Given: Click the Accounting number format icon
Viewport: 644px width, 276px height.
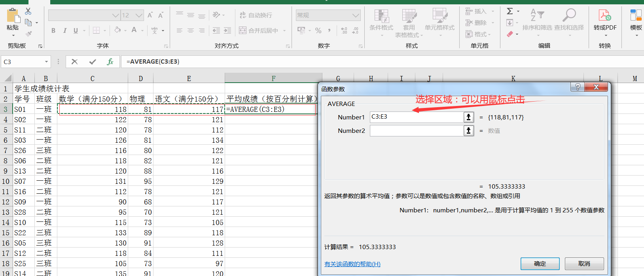Looking at the screenshot, I should 301,30.
